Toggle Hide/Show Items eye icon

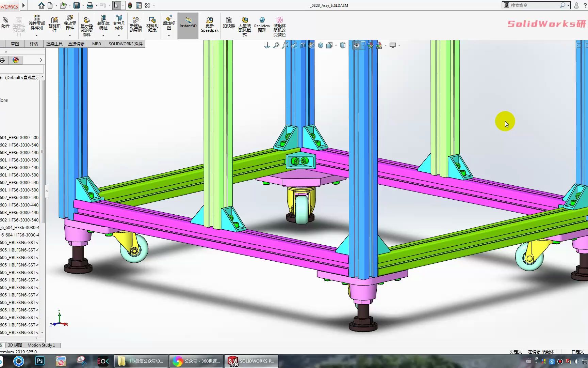click(357, 45)
